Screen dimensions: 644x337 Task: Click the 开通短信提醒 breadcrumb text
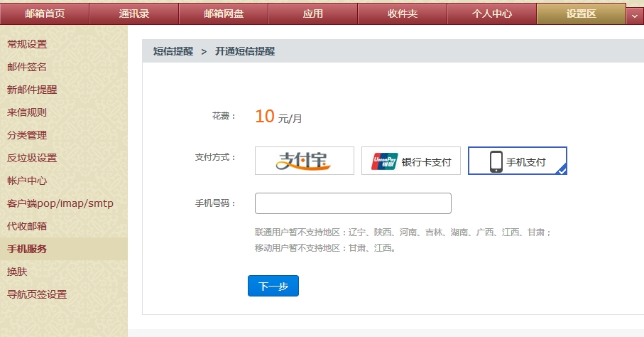point(245,51)
